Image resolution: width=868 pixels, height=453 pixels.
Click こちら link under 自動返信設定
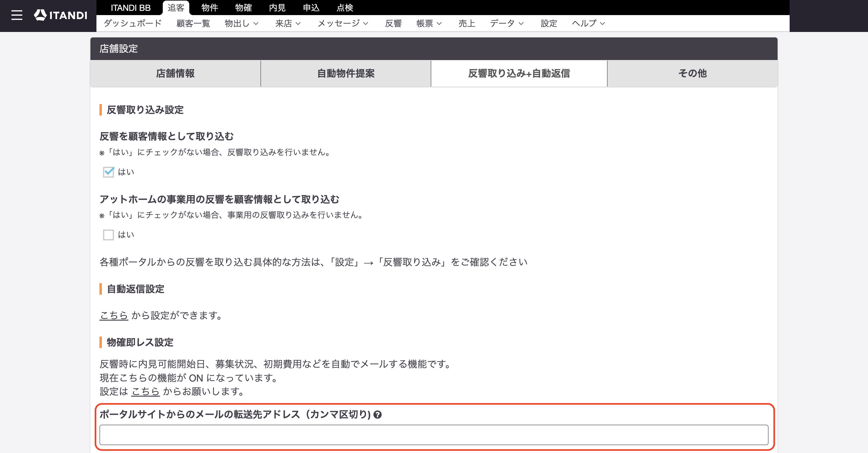tap(114, 315)
